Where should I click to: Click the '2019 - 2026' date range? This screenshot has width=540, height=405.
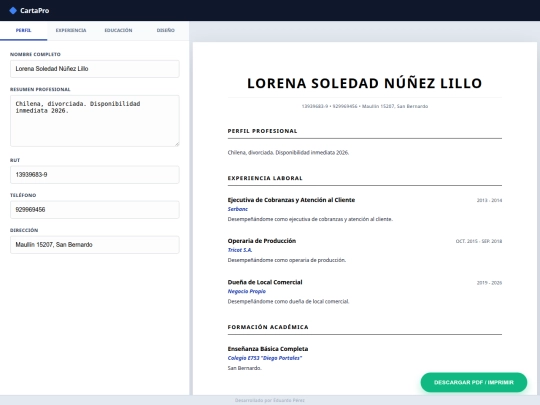coord(489,283)
